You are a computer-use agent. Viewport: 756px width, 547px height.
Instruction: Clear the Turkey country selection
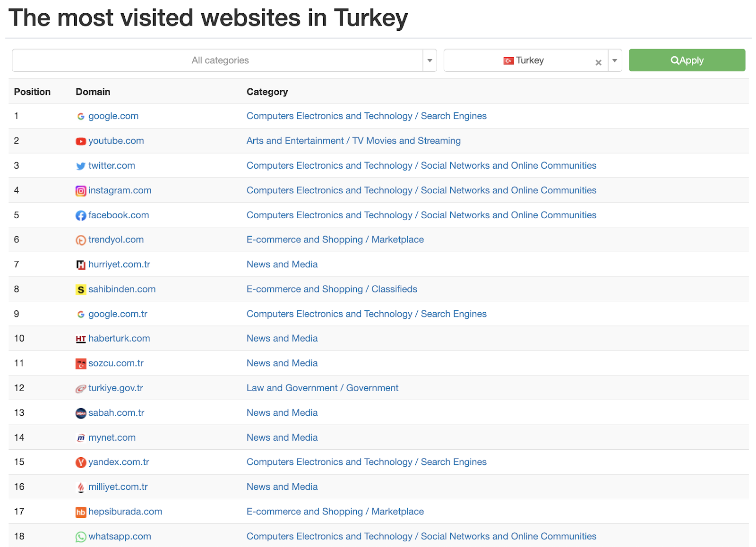598,62
